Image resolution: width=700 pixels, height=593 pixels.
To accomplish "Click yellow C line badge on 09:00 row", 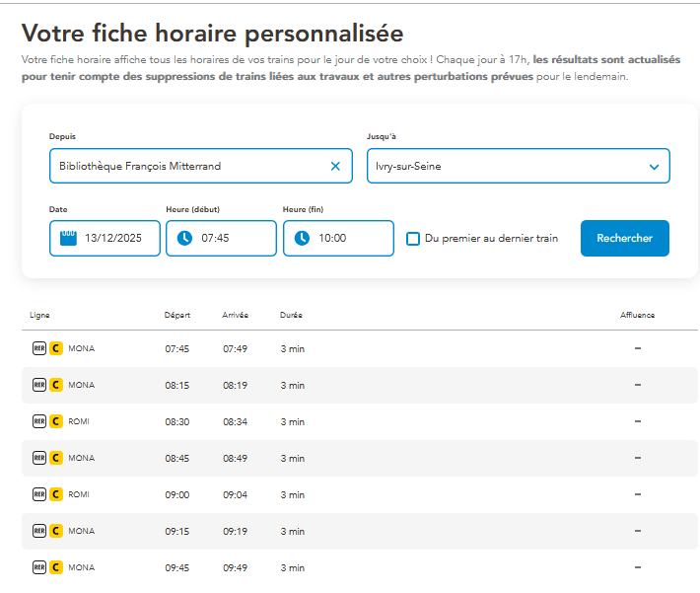I will (x=56, y=494).
